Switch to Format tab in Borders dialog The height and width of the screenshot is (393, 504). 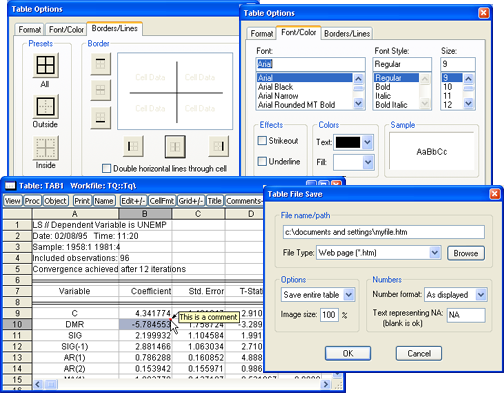click(x=30, y=30)
